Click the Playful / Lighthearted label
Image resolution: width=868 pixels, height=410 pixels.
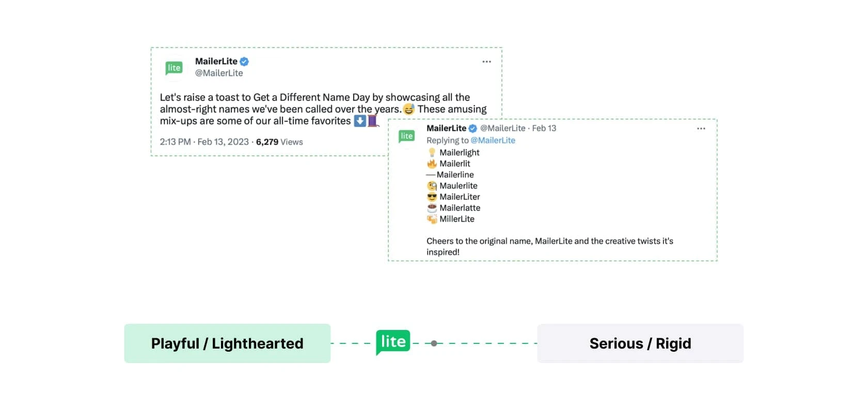[x=227, y=343]
